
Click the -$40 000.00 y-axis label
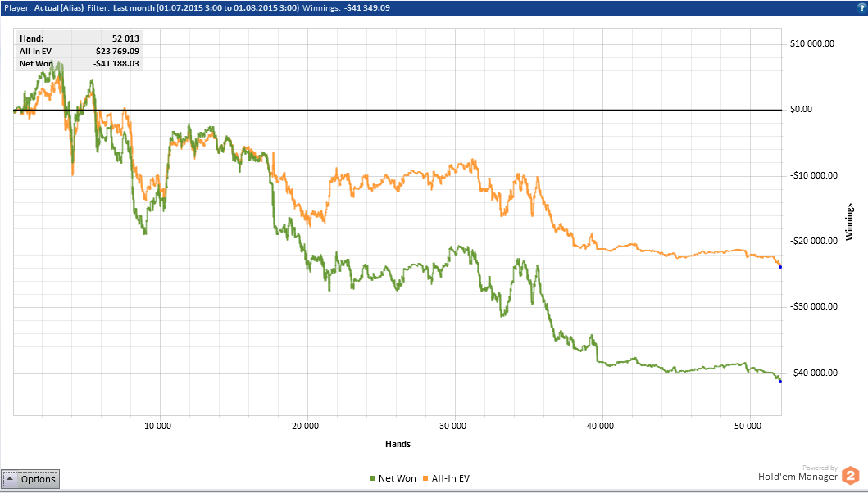tap(814, 373)
